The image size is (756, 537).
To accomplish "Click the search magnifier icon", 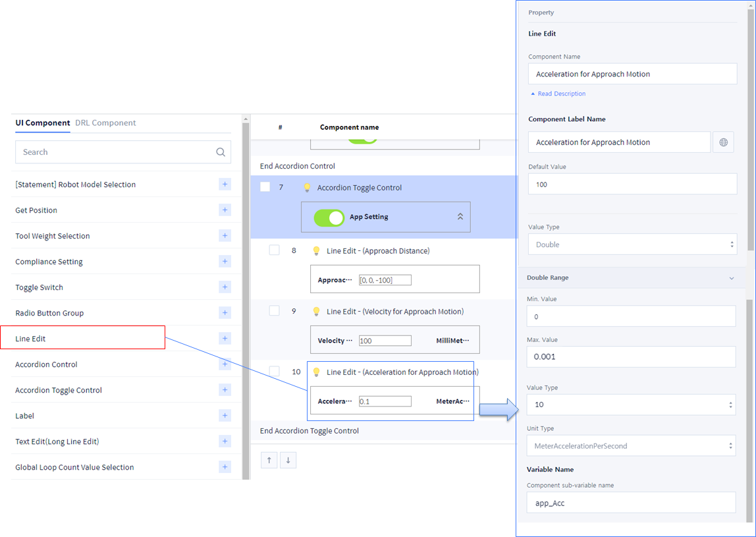I will (x=221, y=152).
